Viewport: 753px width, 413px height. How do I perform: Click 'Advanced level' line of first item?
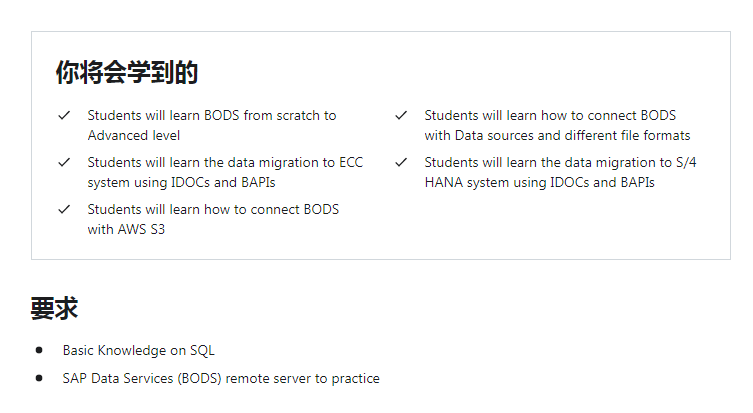click(134, 135)
